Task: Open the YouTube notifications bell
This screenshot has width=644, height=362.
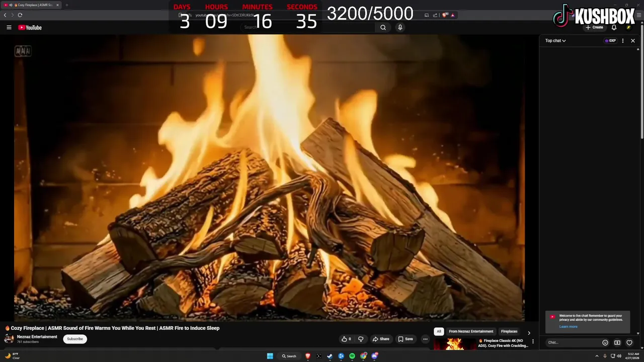Action: (x=614, y=28)
